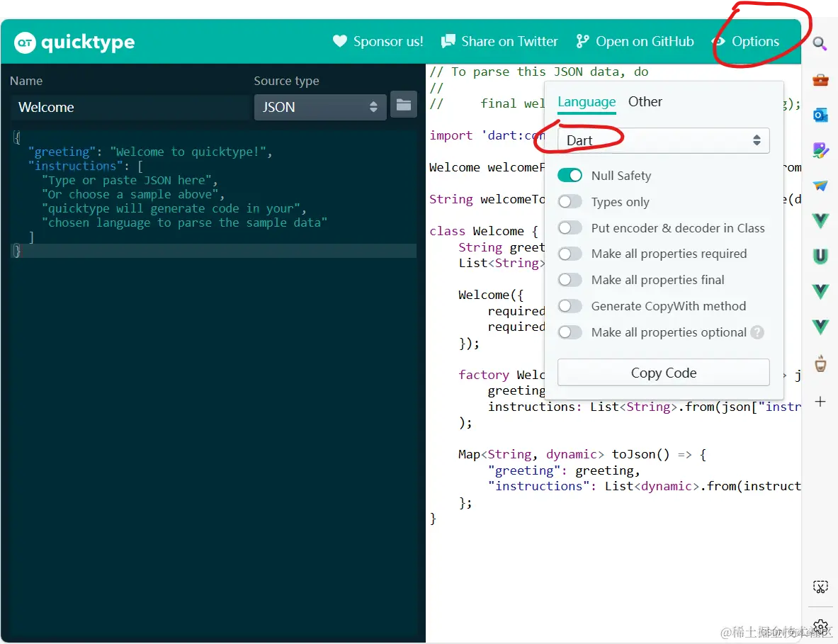This screenshot has height=644, width=838.
Task: Open the paper plane sidebar icon
Action: tap(820, 186)
